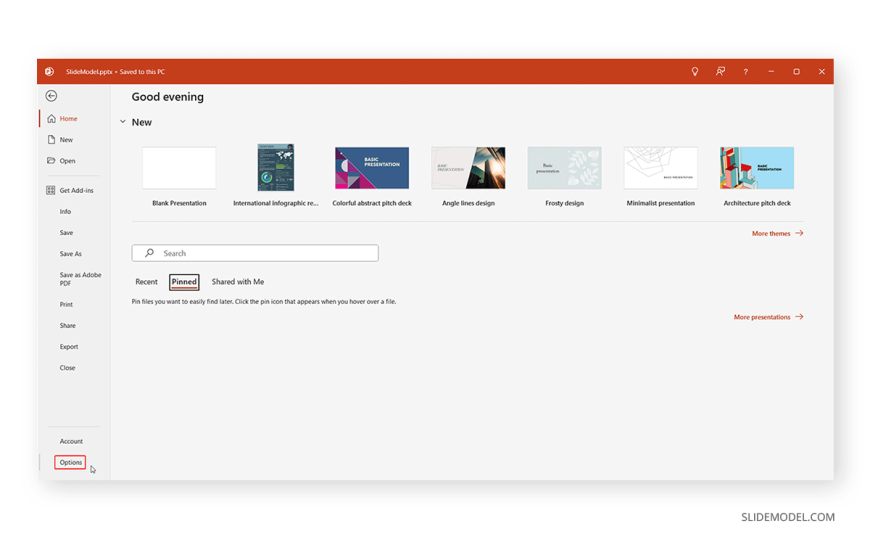870x539 pixels.
Task: Select the Blank Presentation thumbnail
Action: point(179,168)
